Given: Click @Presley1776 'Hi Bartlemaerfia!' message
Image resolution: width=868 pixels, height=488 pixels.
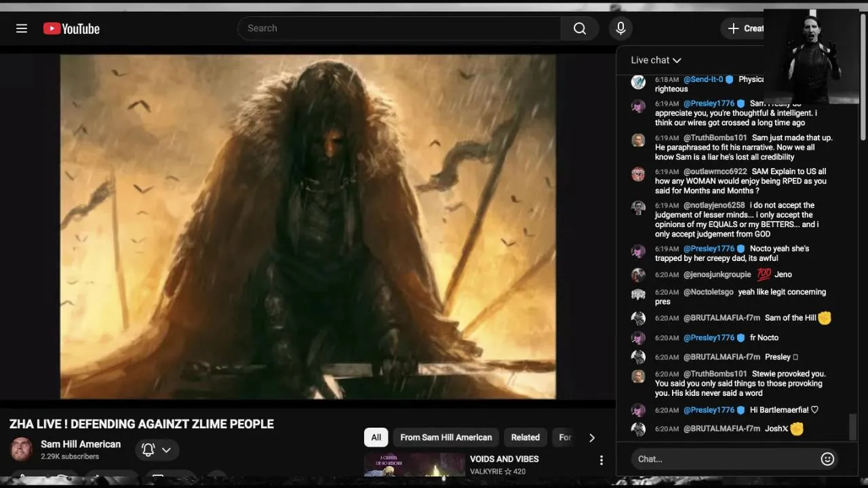Looking at the screenshot, I should [785, 410].
